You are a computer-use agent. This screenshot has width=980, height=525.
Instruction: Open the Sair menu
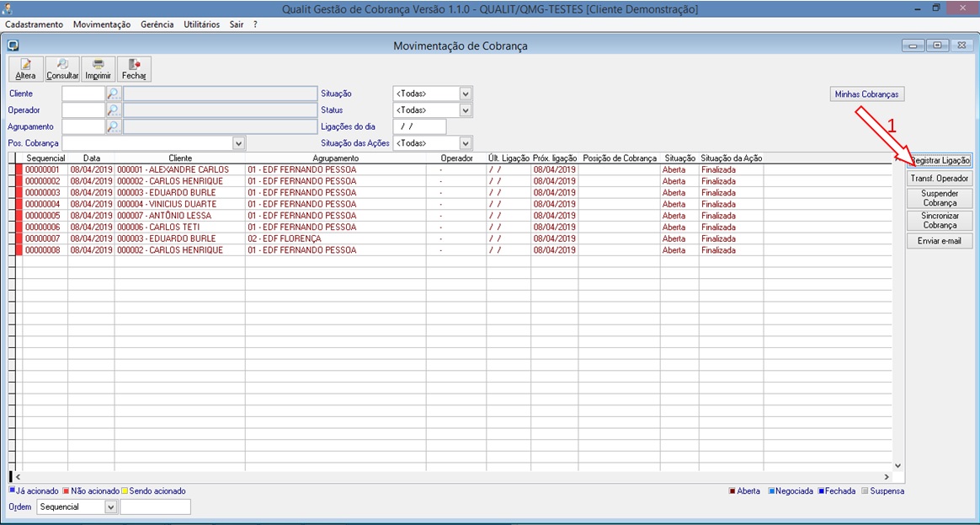tap(237, 24)
